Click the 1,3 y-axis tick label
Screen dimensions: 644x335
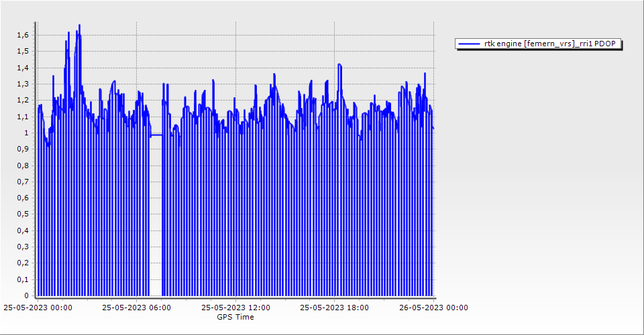pyautogui.click(x=22, y=84)
